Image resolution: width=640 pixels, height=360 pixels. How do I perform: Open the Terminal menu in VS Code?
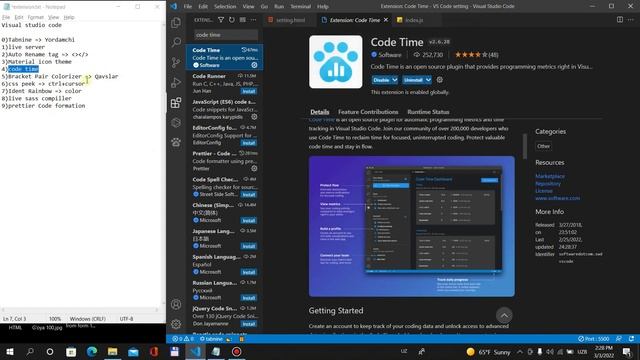point(300,7)
